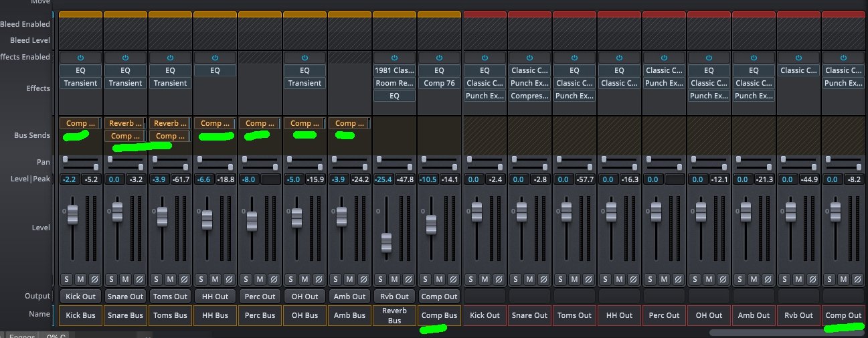Open the 1981 Classic effect on Reverb Bus
Screen dimensions: 868x338
click(x=394, y=70)
